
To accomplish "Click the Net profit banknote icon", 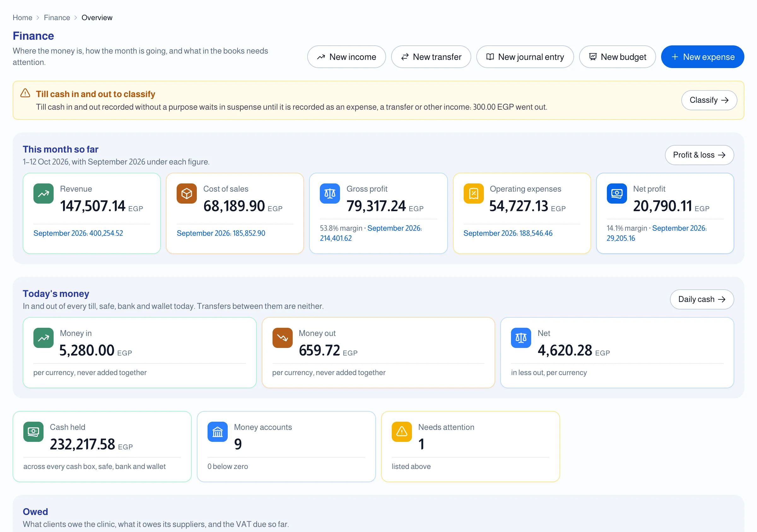I will click(x=617, y=194).
